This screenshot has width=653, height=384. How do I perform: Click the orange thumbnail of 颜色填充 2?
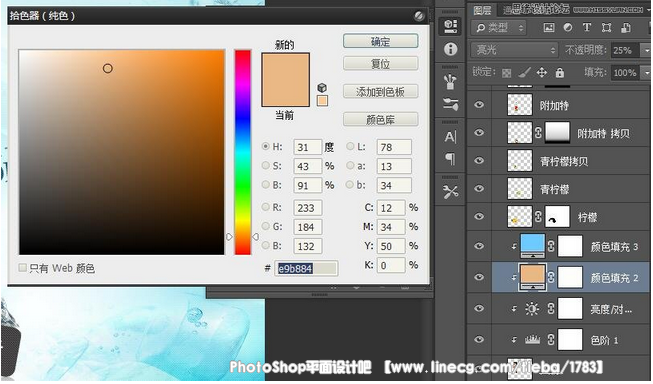[x=532, y=277]
